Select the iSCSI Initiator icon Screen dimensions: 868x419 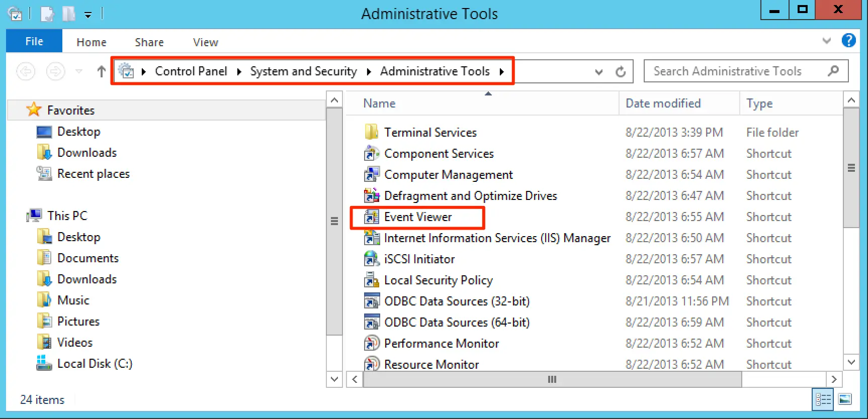click(x=372, y=259)
